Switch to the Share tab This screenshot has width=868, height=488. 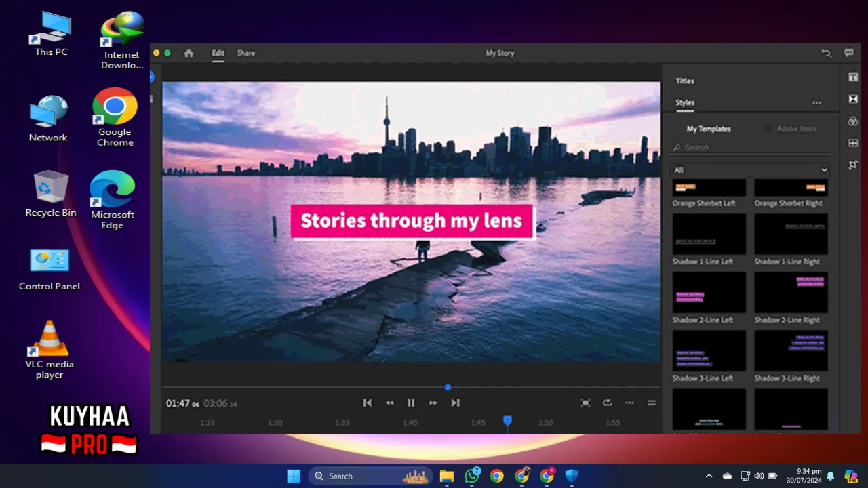click(246, 53)
